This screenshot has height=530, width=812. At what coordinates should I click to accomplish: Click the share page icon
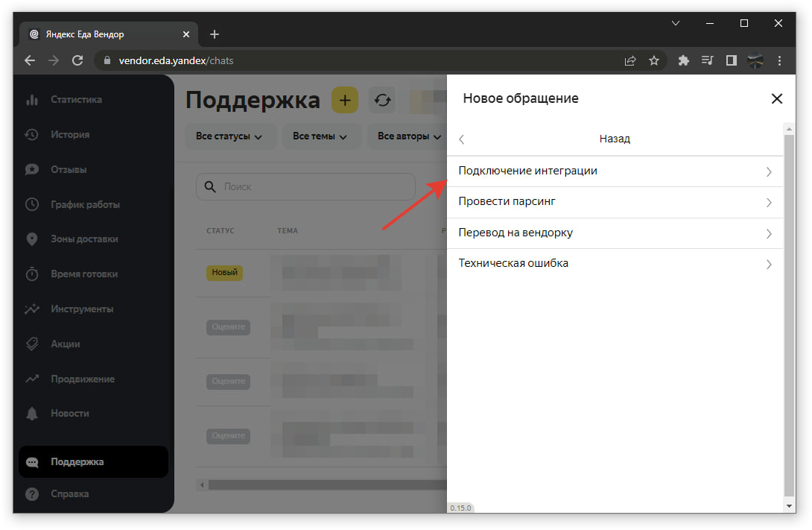click(x=630, y=60)
